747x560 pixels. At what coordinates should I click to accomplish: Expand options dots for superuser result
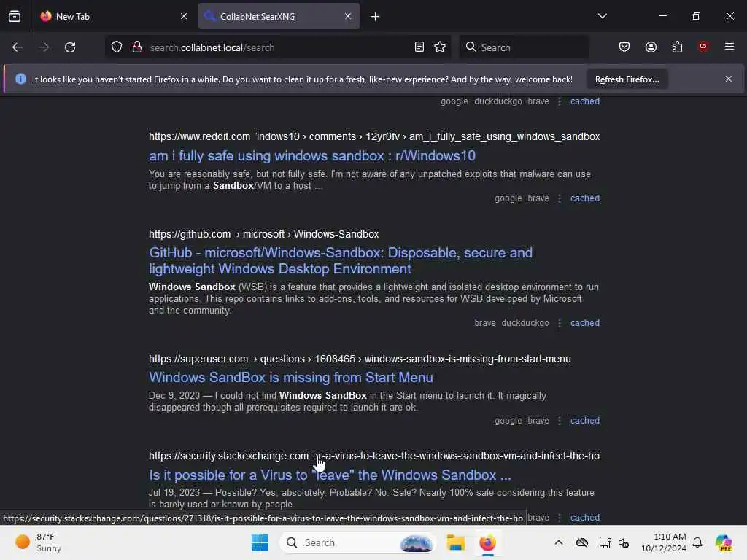pyautogui.click(x=560, y=421)
